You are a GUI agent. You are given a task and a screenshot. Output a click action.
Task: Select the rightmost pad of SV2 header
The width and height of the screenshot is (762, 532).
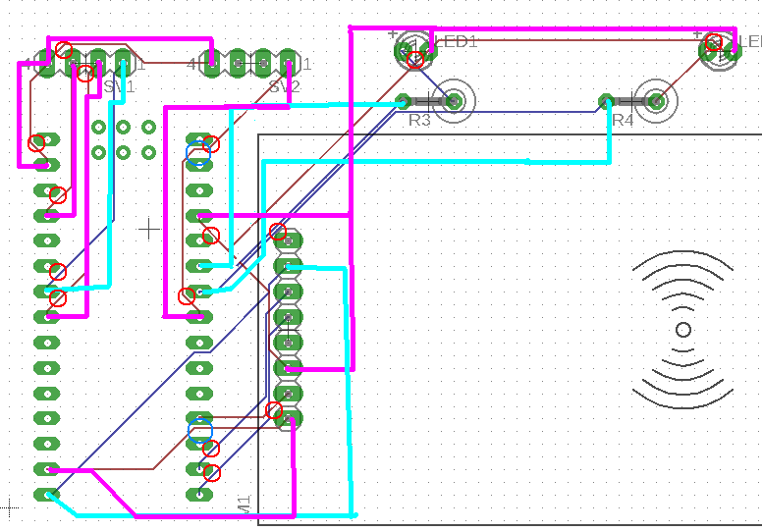[287, 64]
